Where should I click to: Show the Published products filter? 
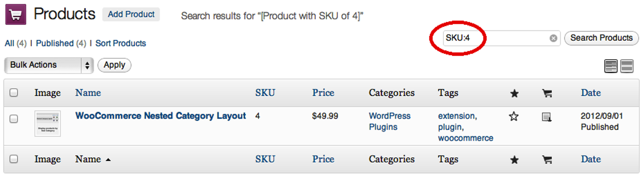55,43
